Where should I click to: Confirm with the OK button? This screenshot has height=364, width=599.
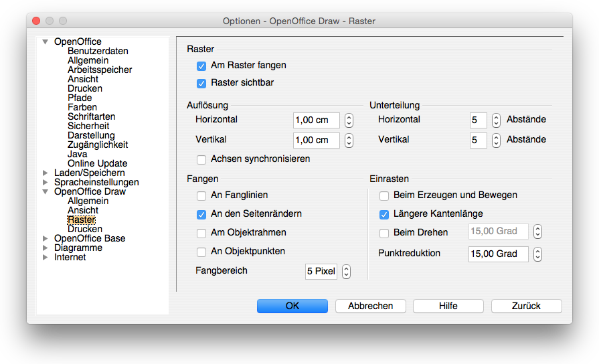292,306
